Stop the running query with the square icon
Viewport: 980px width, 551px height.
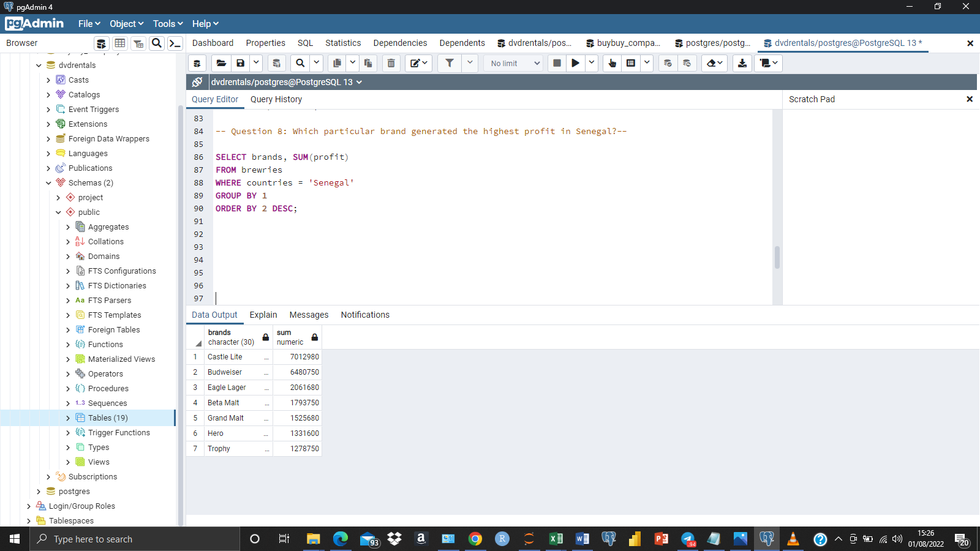[x=556, y=63]
